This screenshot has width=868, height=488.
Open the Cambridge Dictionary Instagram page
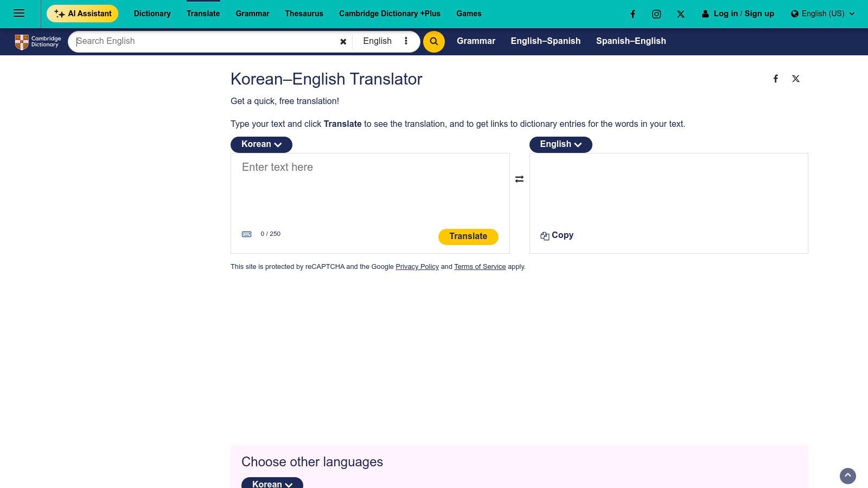tap(656, 14)
